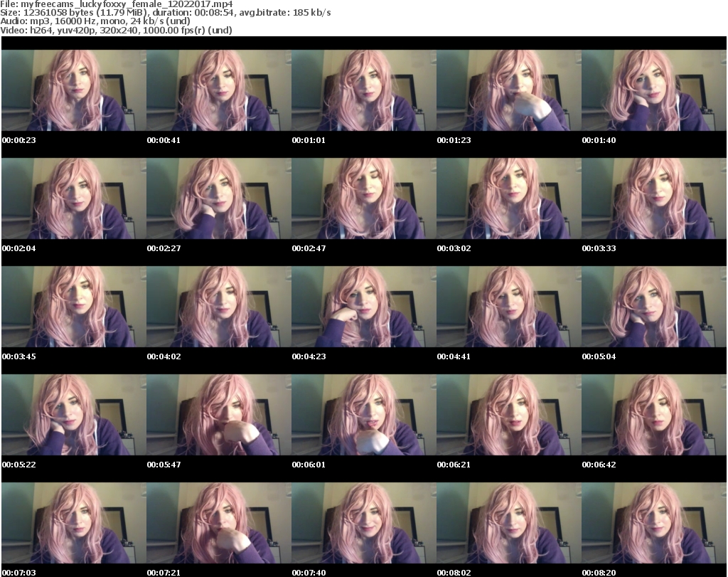The height and width of the screenshot is (577, 728).
Task: Click the 00:06:42 timestamp text
Action: coord(599,465)
